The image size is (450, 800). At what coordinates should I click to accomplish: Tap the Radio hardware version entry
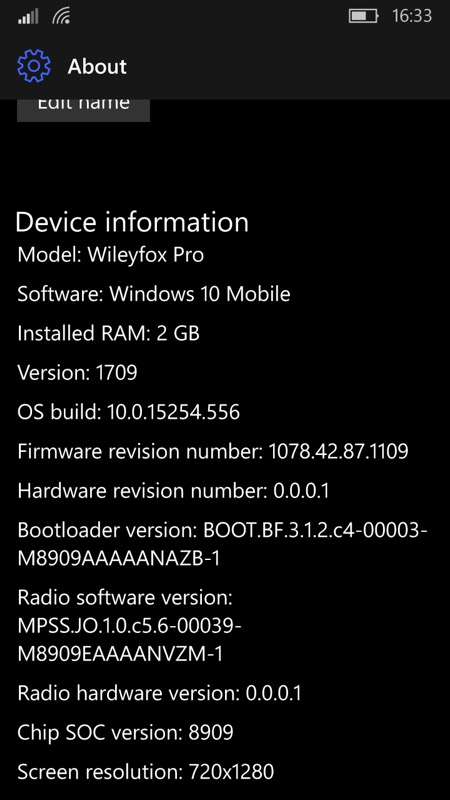(159, 693)
